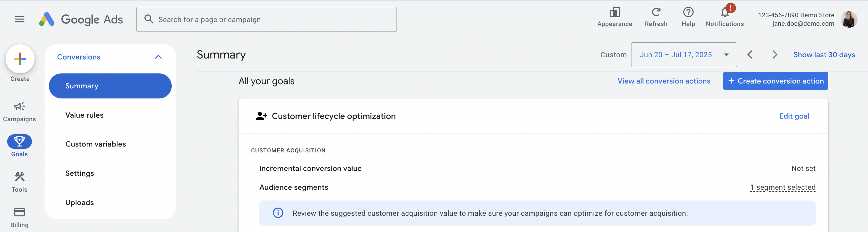Screen dimensions: 868x232
Task: Click the Create plus button
Action: point(20,58)
